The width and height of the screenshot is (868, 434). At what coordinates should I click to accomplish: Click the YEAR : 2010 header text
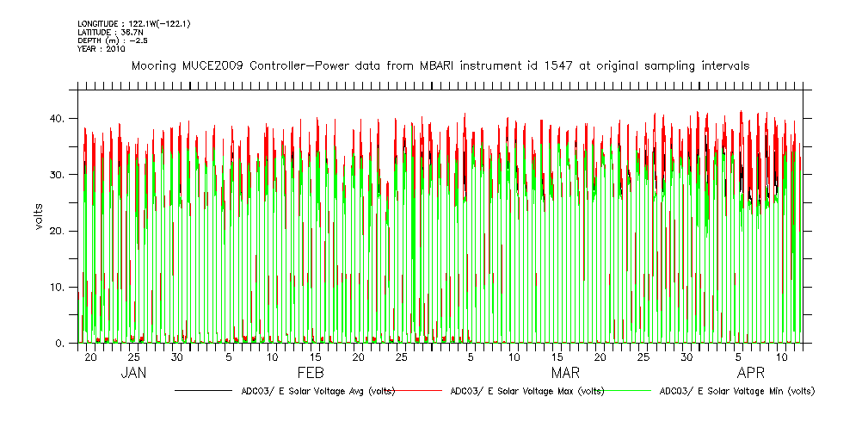tap(102, 49)
